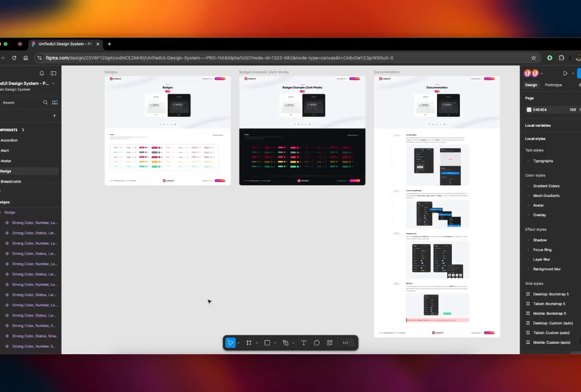Screen dimensions: 581x392
Task: Select the Breadcrumb page
Action: [x=11, y=181]
